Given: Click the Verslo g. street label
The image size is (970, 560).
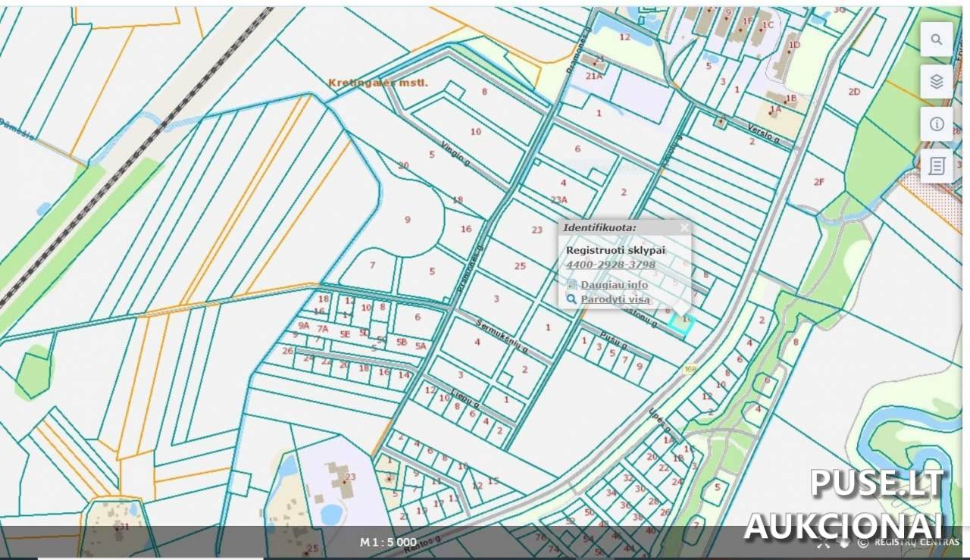Looking at the screenshot, I should pos(762,131).
